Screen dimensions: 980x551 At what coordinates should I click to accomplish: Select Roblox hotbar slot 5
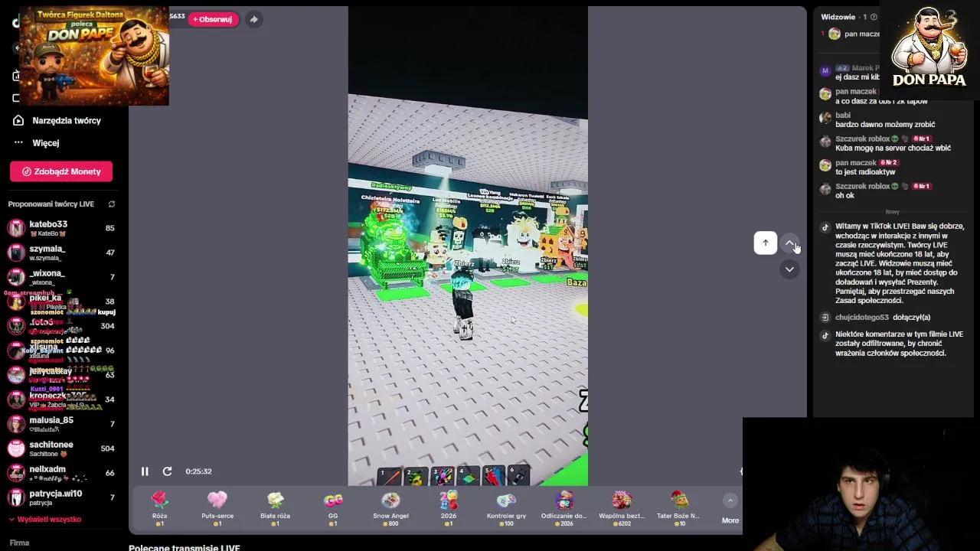pyautogui.click(x=493, y=476)
